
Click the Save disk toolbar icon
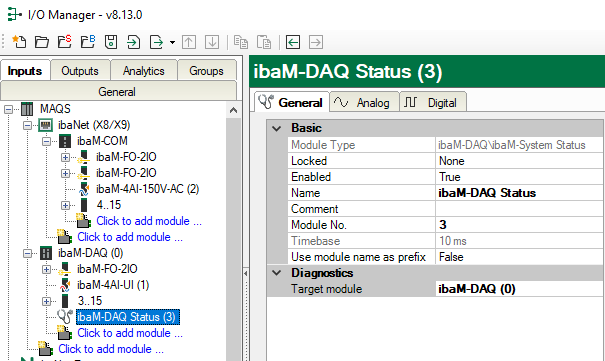111,42
